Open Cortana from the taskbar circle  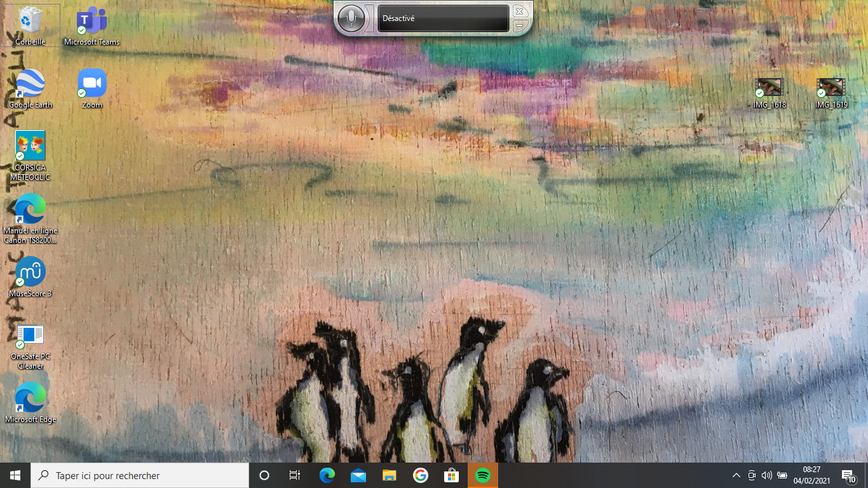[x=264, y=475]
